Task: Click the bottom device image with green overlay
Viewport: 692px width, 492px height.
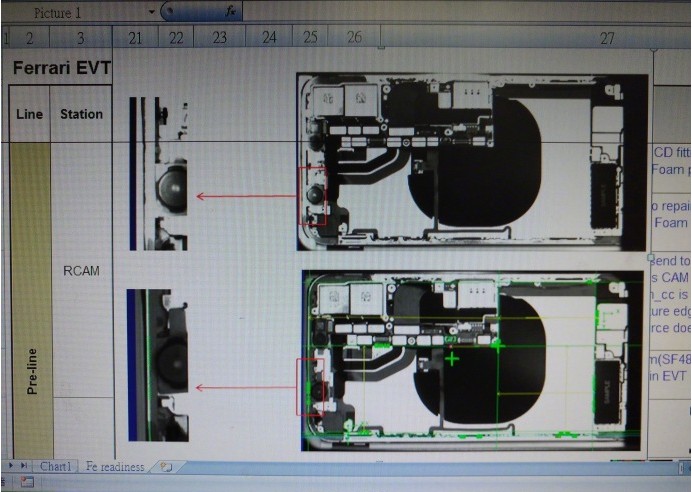Action: pyautogui.click(x=471, y=358)
